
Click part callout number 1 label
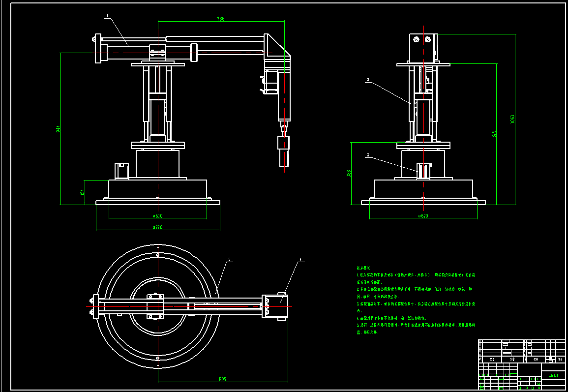[107, 16]
